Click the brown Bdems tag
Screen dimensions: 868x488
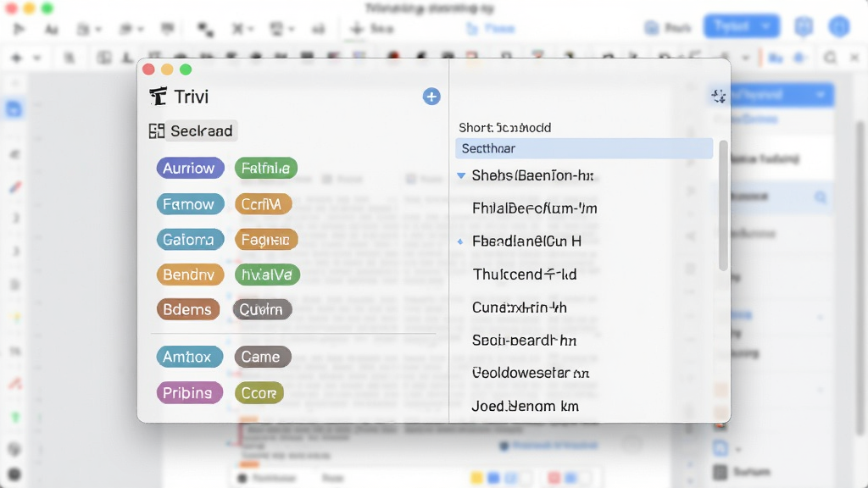pos(187,309)
